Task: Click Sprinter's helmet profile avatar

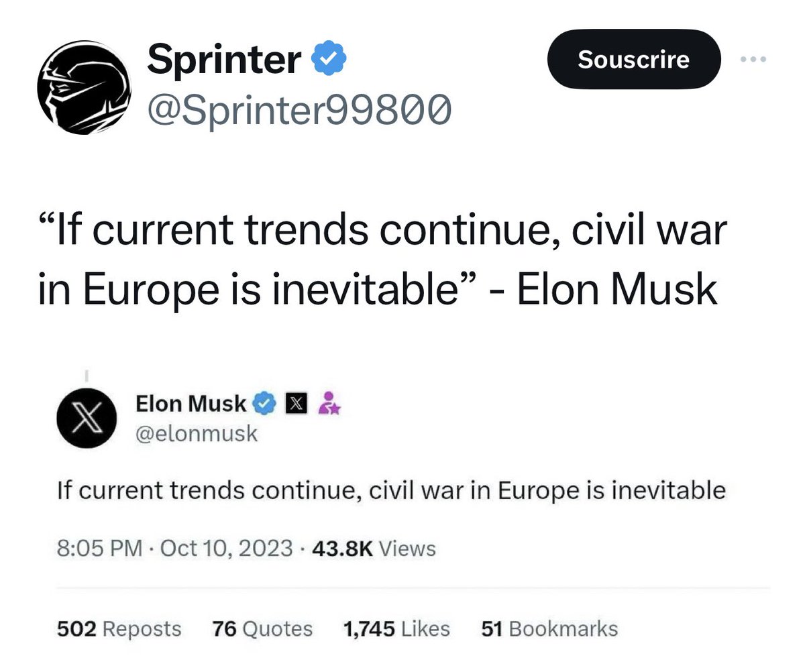Action: [x=83, y=89]
